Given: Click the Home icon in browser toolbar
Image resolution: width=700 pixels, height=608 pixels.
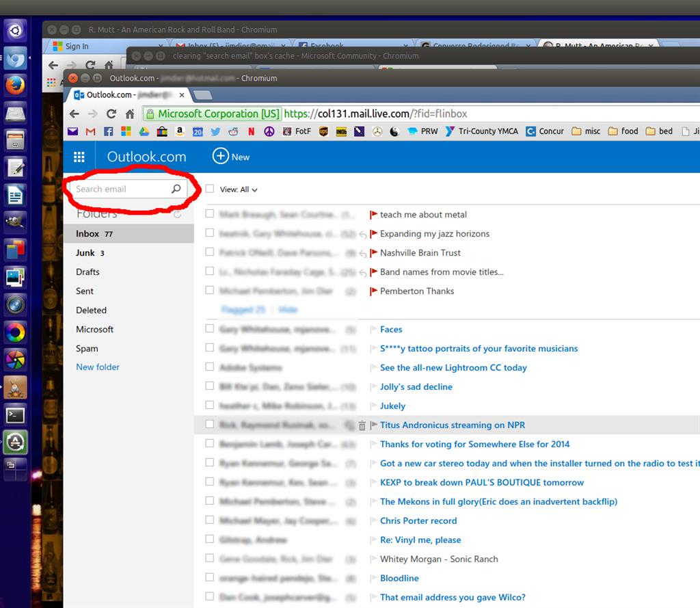Looking at the screenshot, I should tap(130, 114).
